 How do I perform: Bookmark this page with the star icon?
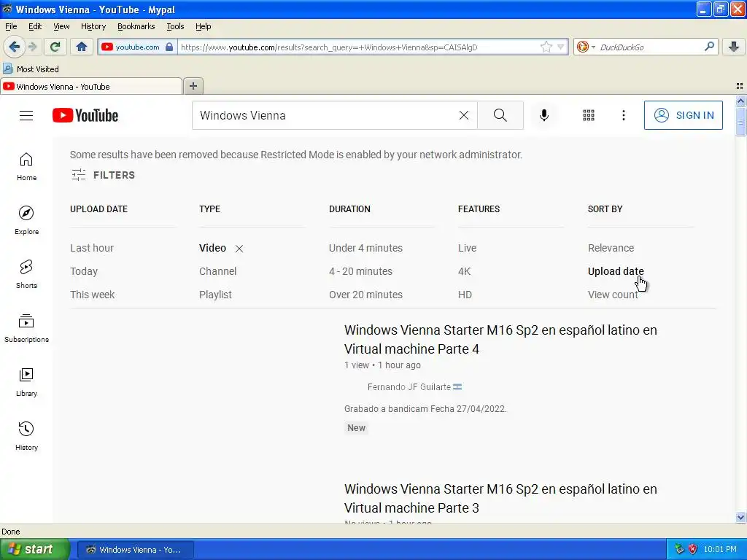point(546,47)
